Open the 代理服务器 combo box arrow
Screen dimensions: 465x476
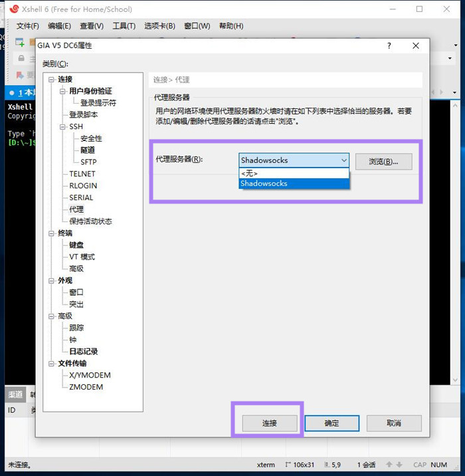pos(344,160)
